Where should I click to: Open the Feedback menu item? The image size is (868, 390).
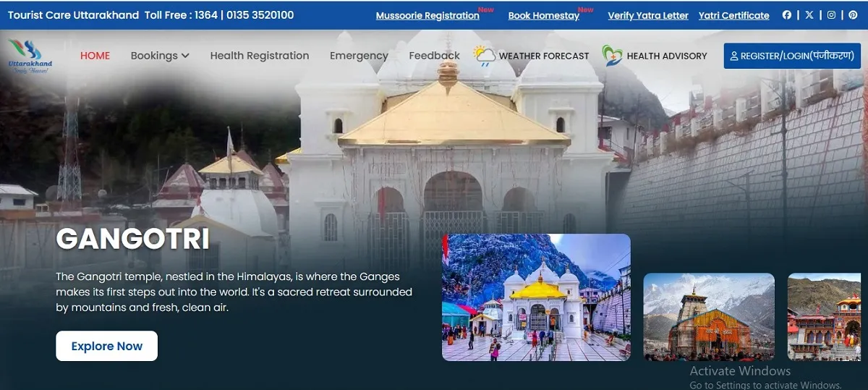tap(434, 56)
